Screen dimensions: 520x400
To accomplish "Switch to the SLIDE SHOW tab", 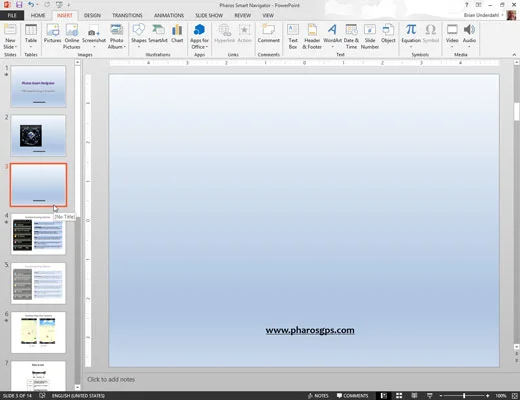I will point(209,15).
